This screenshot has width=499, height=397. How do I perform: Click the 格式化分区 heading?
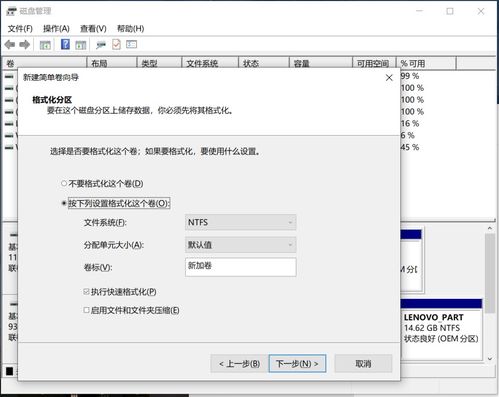coord(52,100)
